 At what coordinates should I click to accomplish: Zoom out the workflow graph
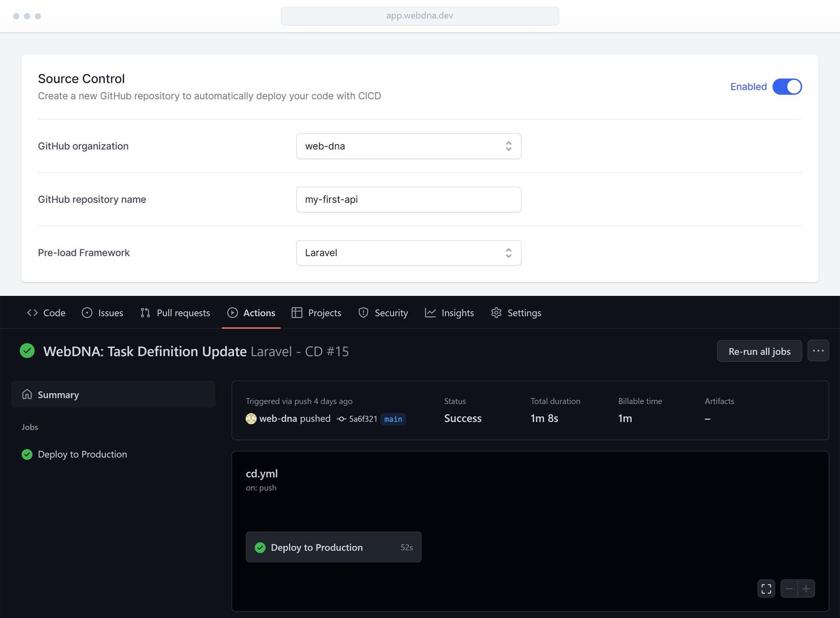(x=789, y=589)
